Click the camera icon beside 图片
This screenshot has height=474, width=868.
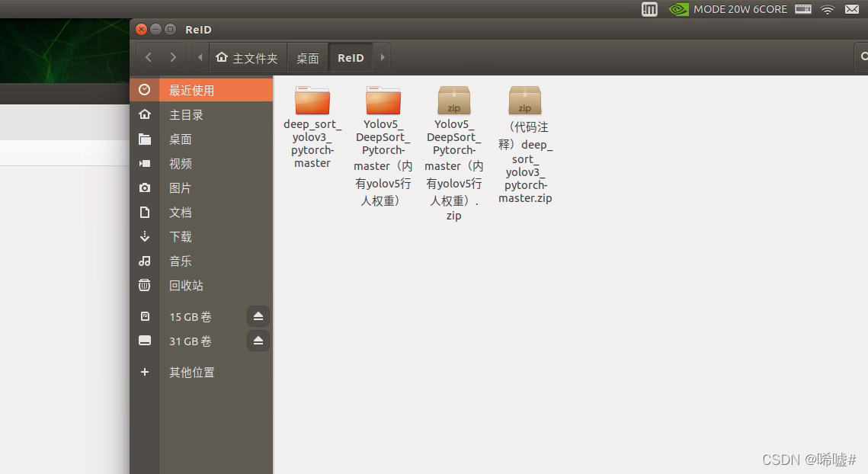click(x=145, y=187)
